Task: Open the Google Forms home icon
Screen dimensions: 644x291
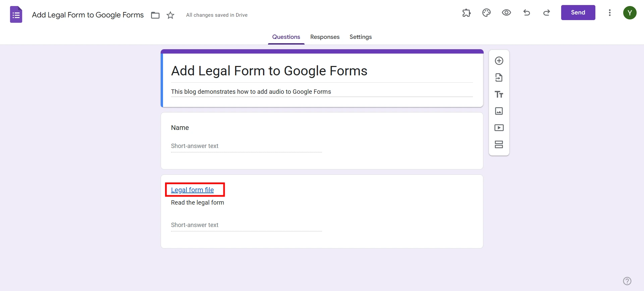Action: coord(16,15)
